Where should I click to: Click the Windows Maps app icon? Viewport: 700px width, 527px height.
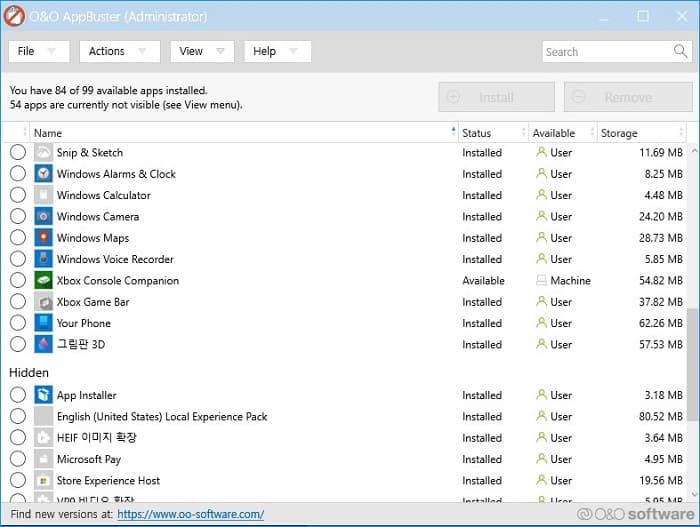pos(43,238)
